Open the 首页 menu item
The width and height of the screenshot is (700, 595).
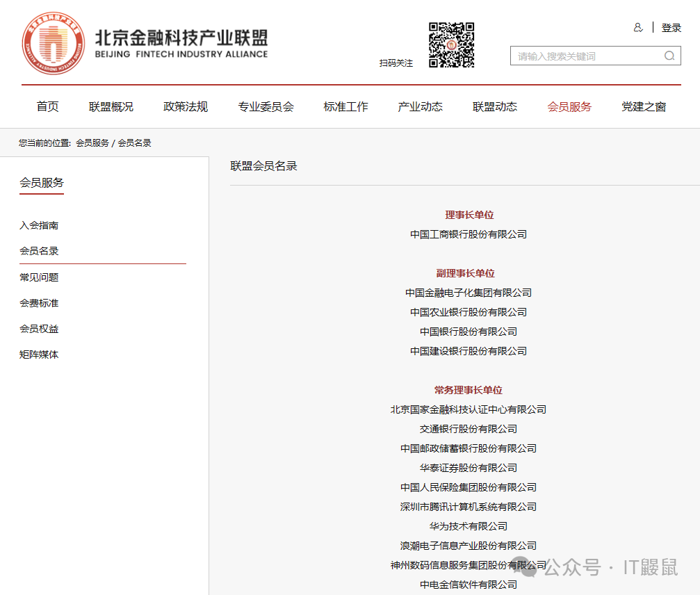tap(47, 106)
